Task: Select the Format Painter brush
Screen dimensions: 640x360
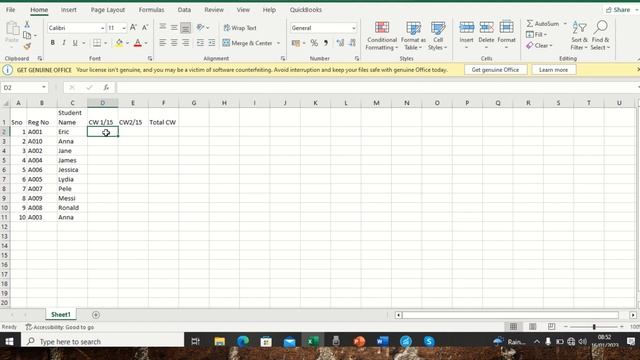Action: (x=27, y=46)
